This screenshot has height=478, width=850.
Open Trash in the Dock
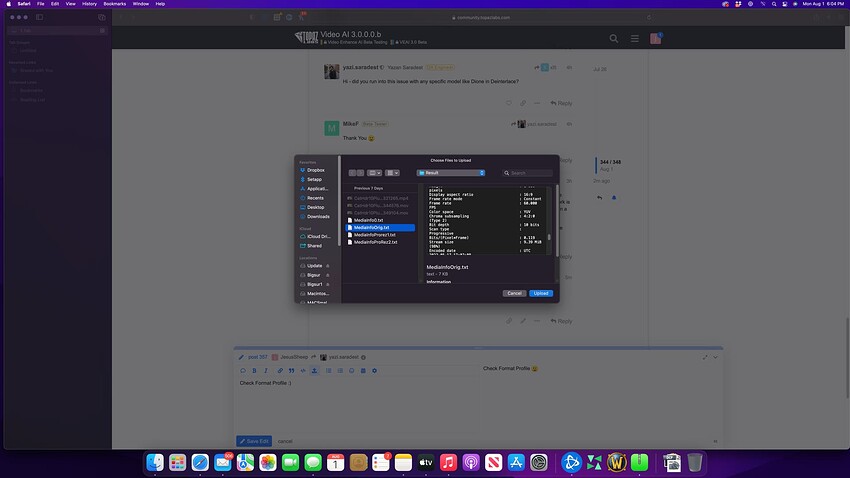(x=694, y=462)
